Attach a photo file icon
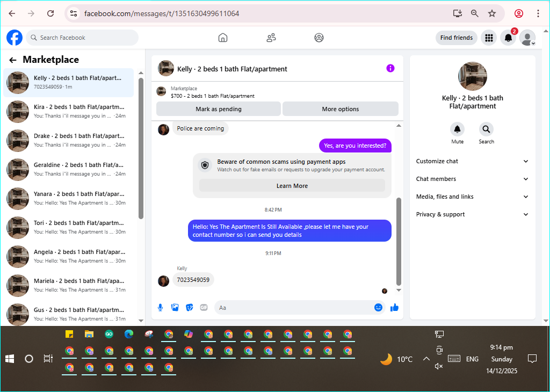 (x=175, y=308)
